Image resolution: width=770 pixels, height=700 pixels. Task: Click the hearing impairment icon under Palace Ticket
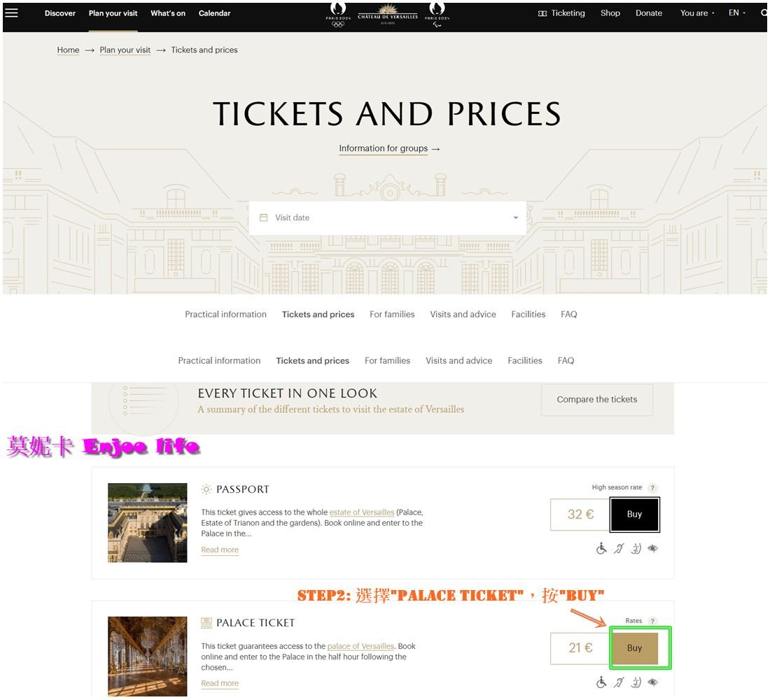(x=619, y=682)
